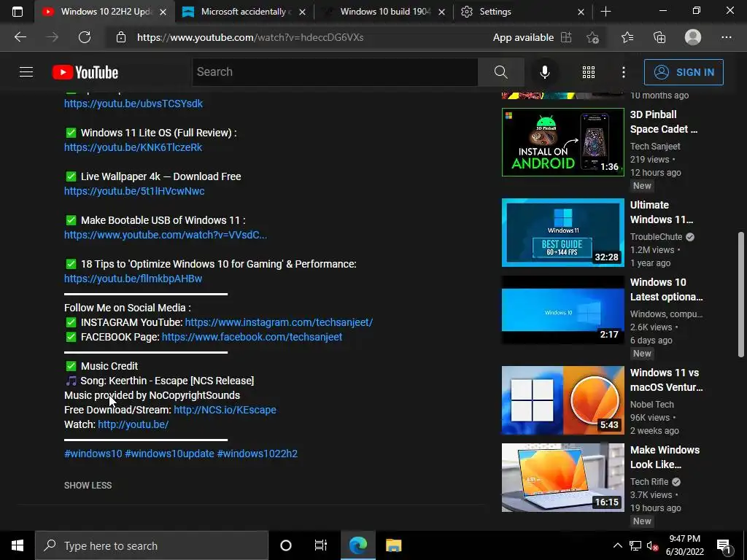This screenshot has height=560, width=747.
Task: Open the youtu.be/KNK6TlczeRk link
Action: [133, 147]
